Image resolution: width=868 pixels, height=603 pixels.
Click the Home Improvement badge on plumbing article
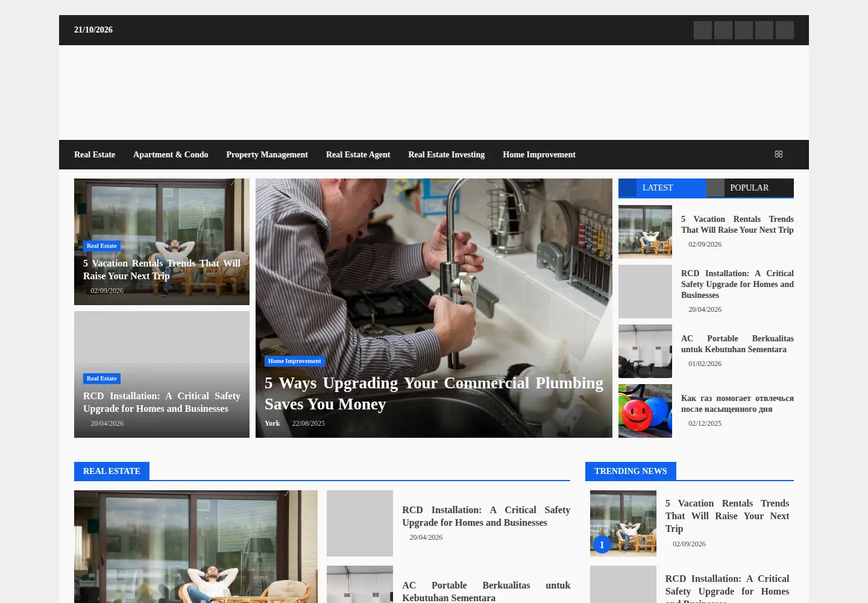click(295, 361)
